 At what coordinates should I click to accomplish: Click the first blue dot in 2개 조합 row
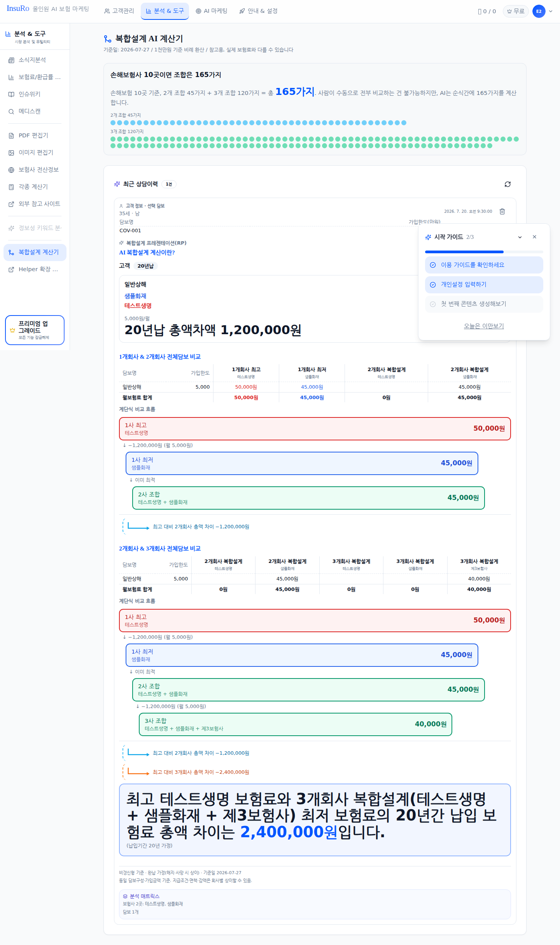113,123
